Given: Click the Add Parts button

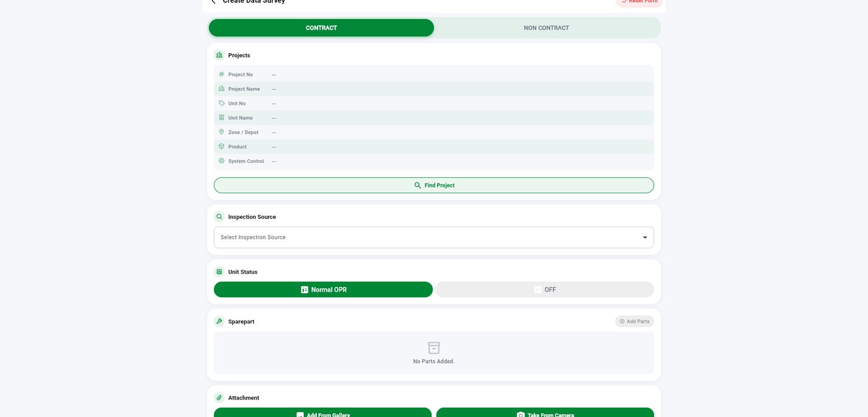Looking at the screenshot, I should click(634, 322).
